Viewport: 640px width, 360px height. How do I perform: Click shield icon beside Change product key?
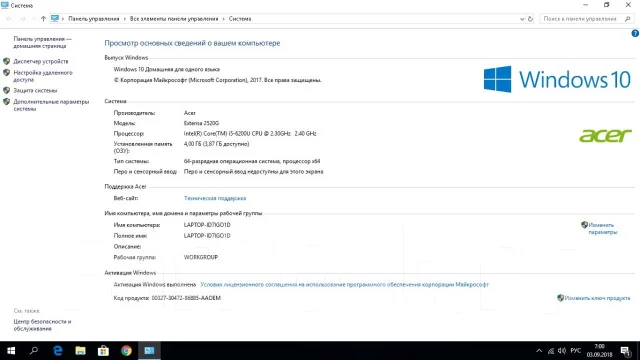coord(560,298)
